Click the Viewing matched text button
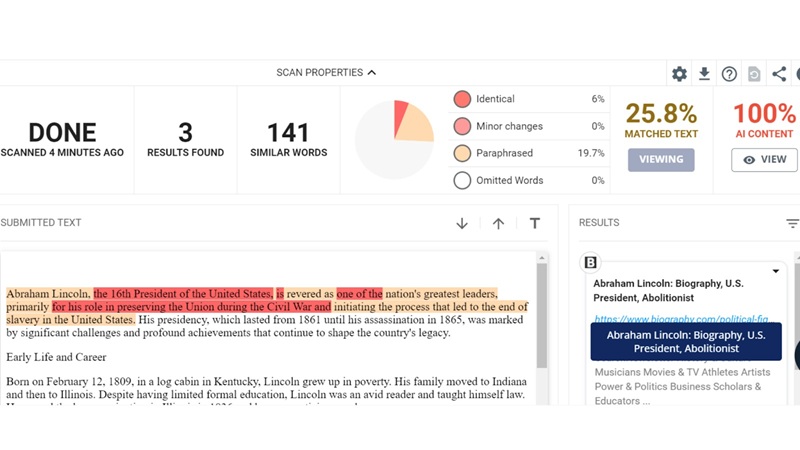This screenshot has height=450, width=800. 661,159
